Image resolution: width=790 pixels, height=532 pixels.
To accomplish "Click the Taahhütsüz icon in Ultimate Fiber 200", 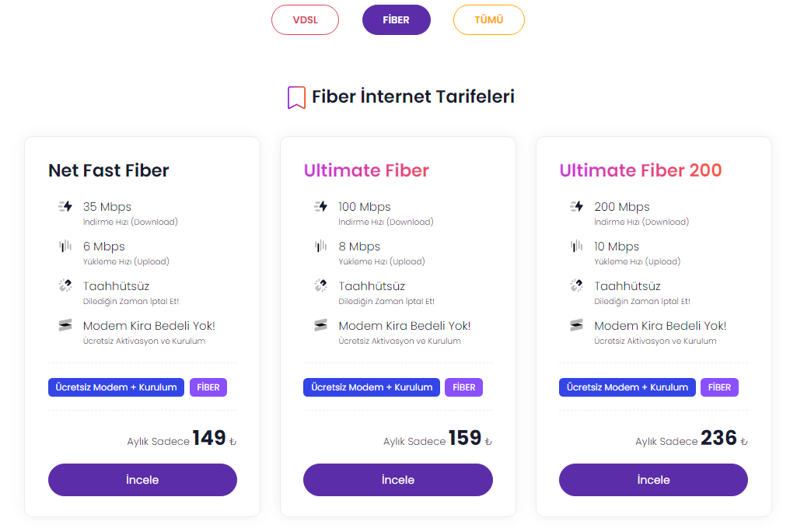I will (x=576, y=285).
